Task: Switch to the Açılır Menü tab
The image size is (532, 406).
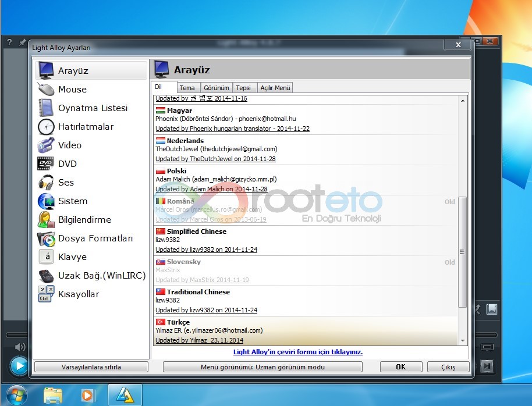Action: pos(275,88)
